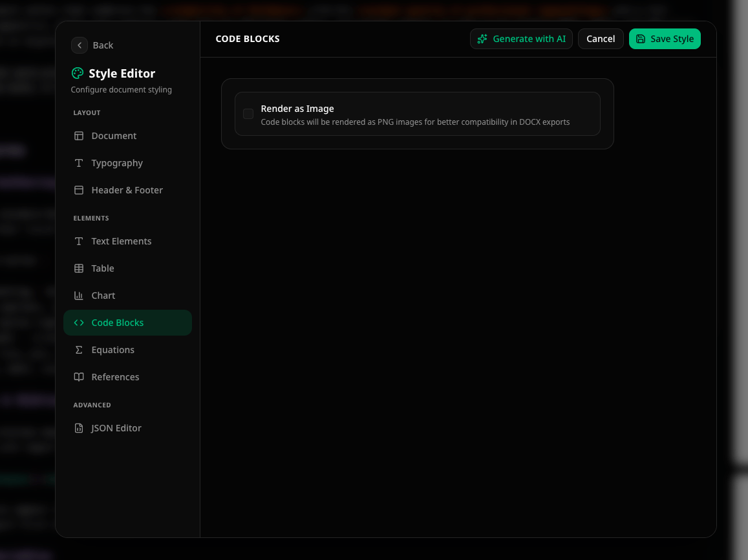Click the PNG images description text
Viewport: 748px width, 560px height.
click(415, 122)
